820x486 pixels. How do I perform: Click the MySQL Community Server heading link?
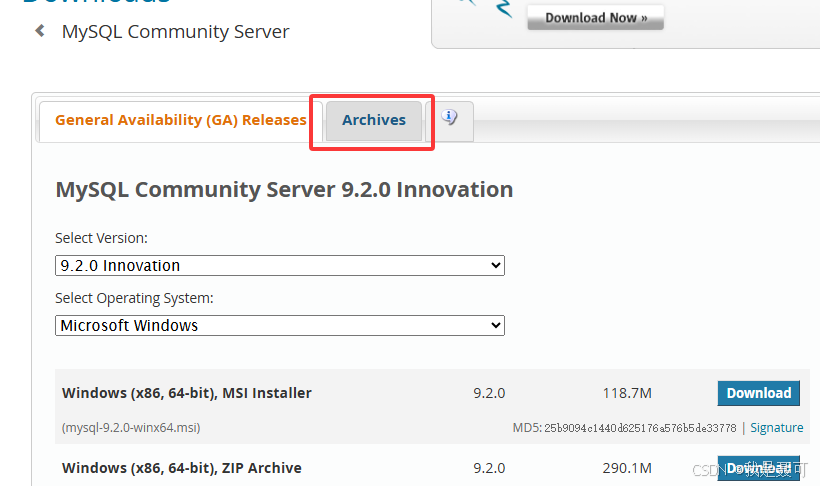[x=175, y=31]
